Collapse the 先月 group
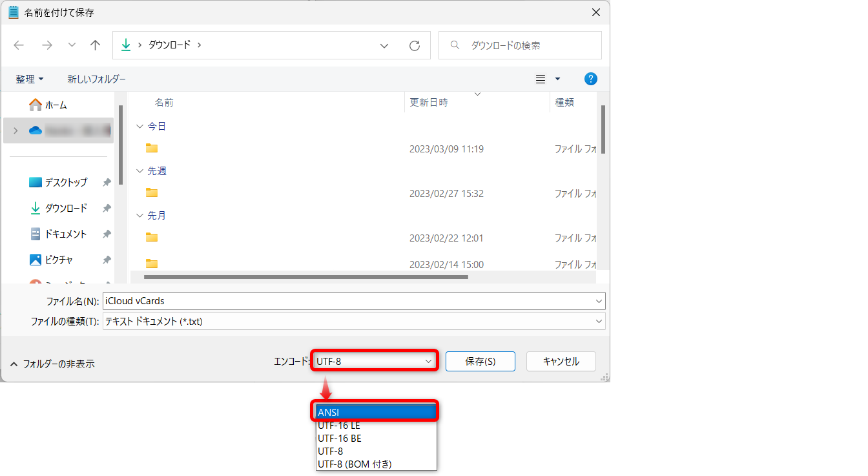Screen dimensions: 868x476 tap(139, 216)
